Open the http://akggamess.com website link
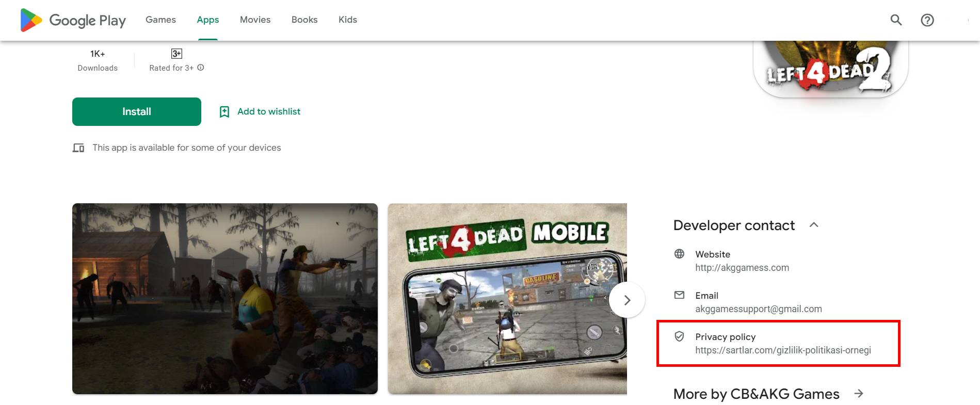Viewport: 980px width, 405px height. [x=742, y=268]
